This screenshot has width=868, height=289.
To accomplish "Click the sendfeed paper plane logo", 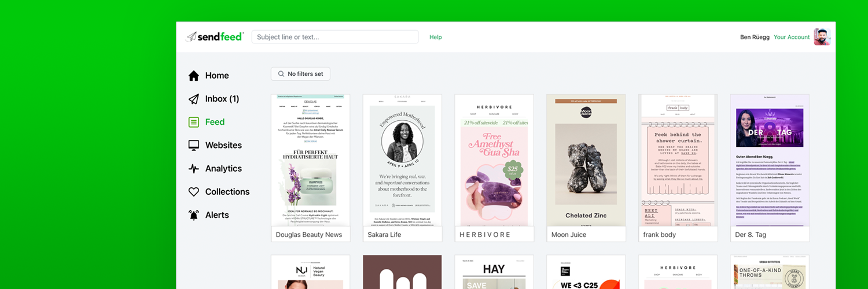I will pos(191,37).
